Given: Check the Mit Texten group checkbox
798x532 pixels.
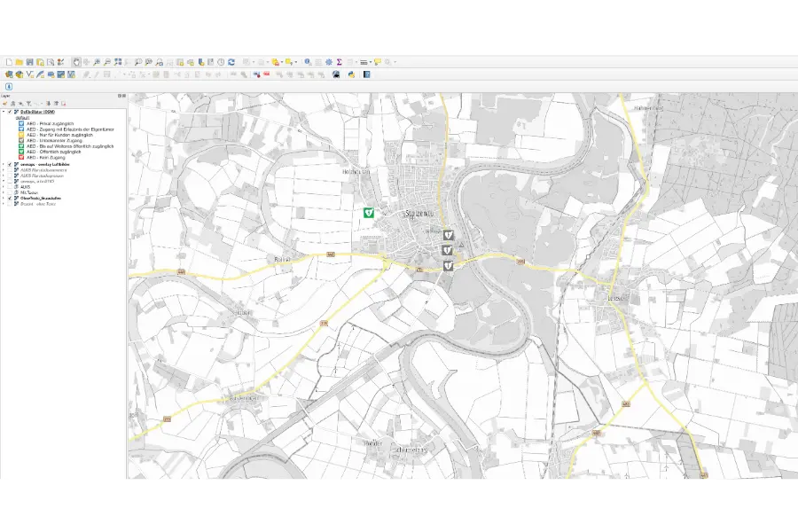Looking at the screenshot, I should point(10,192).
